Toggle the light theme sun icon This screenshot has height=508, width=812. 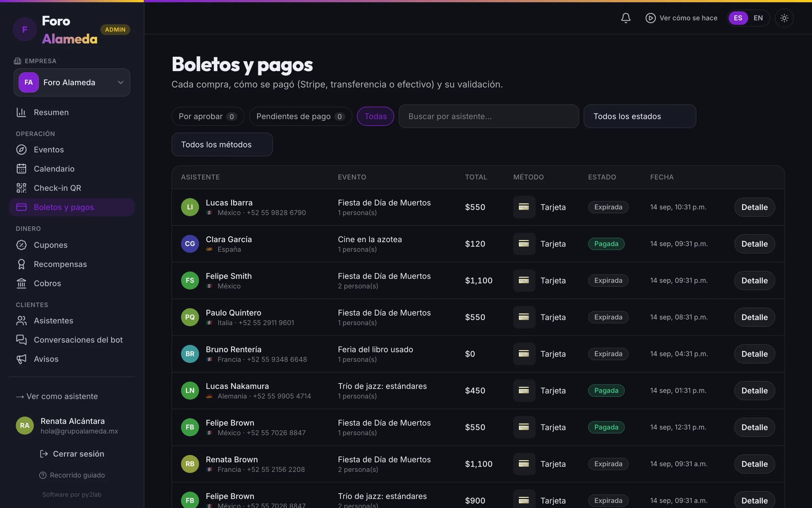point(784,18)
